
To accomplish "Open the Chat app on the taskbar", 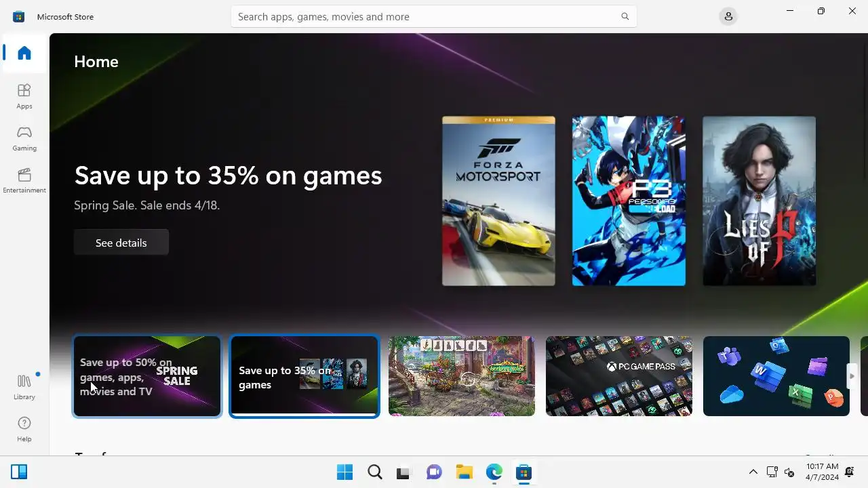I will pyautogui.click(x=434, y=472).
